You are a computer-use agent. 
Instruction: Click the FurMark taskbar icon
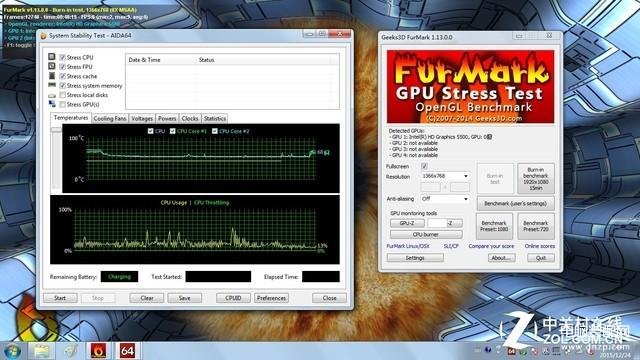point(98,351)
